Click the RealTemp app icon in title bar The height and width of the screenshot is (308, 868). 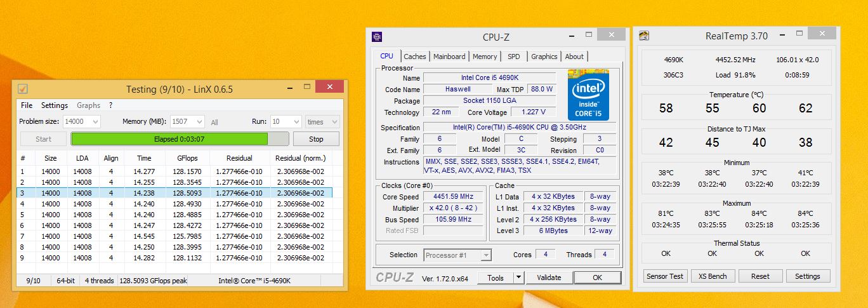[644, 36]
